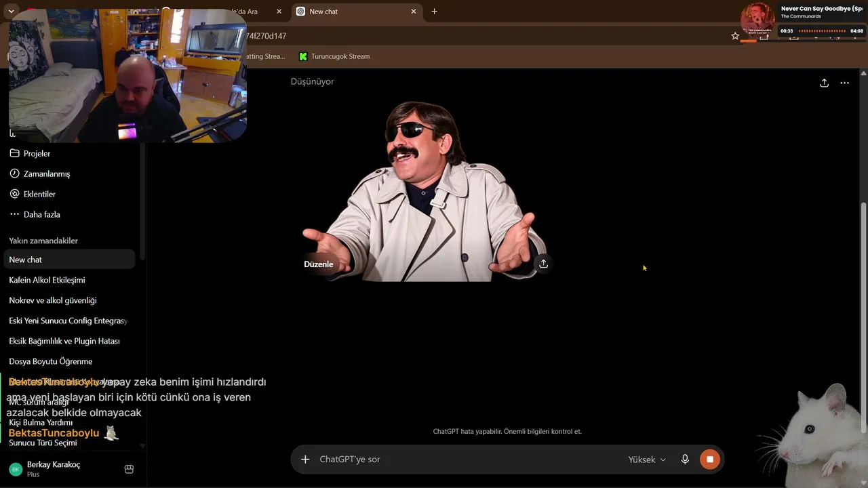
Task: Collapse the Yakın zamandakiler section header
Action: pos(43,241)
